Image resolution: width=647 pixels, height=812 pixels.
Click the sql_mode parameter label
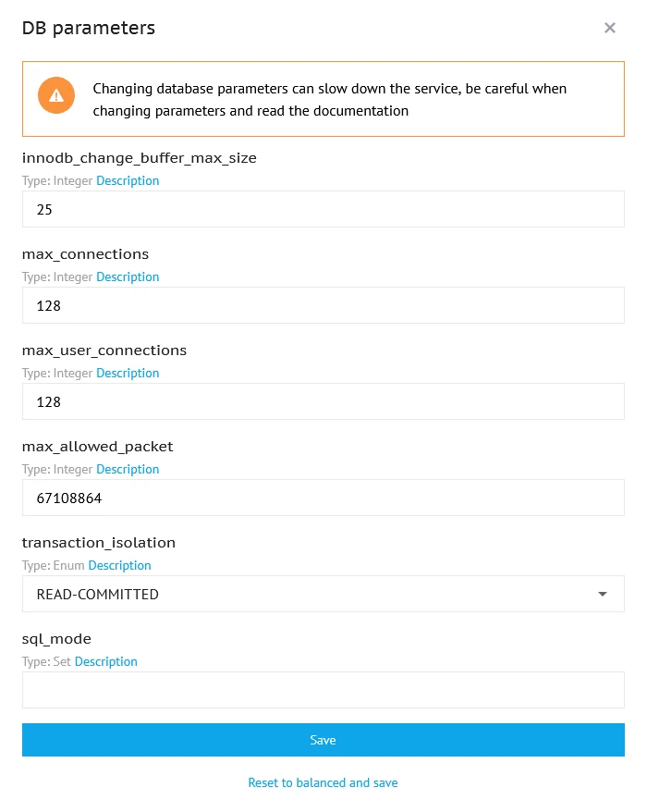click(x=56, y=639)
